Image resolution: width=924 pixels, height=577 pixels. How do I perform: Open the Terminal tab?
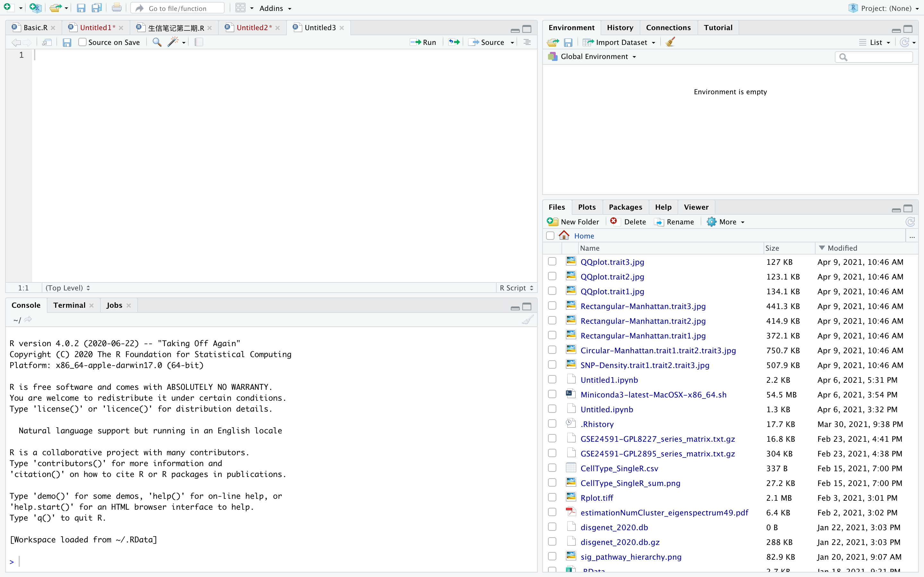[x=69, y=305]
